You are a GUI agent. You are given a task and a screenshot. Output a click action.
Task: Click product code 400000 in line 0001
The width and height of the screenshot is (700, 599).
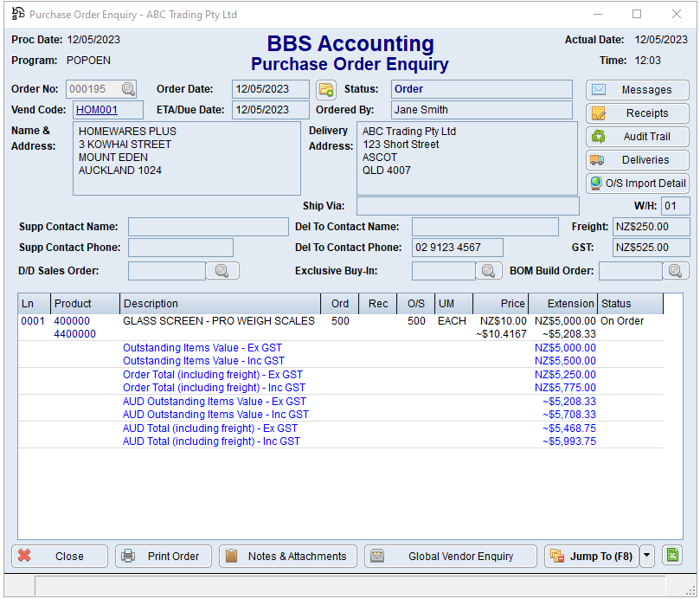pyautogui.click(x=72, y=321)
